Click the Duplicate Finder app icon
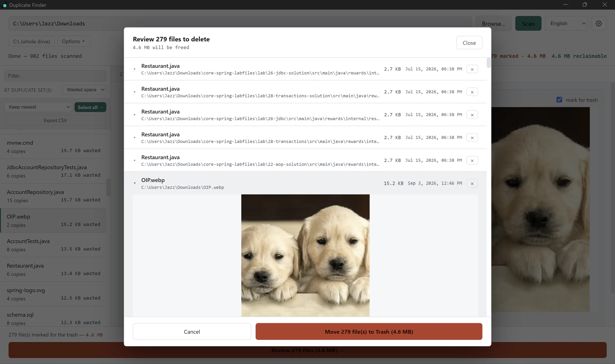The height and width of the screenshot is (364, 615). [x=4, y=5]
